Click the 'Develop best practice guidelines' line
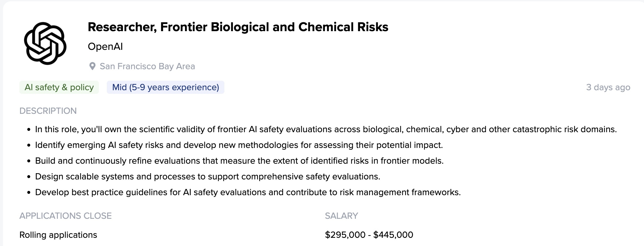Viewport: 644px width, 246px height. point(248,192)
